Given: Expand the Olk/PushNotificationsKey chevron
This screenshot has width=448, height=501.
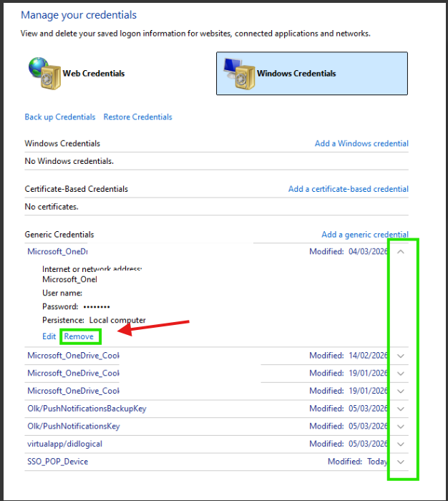Looking at the screenshot, I should pos(401,427).
